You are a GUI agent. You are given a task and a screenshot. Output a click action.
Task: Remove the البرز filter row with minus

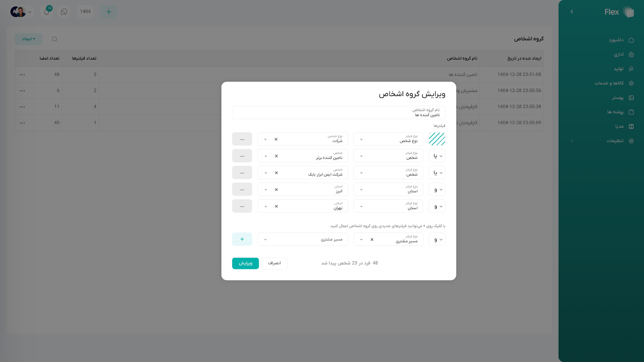(242, 189)
